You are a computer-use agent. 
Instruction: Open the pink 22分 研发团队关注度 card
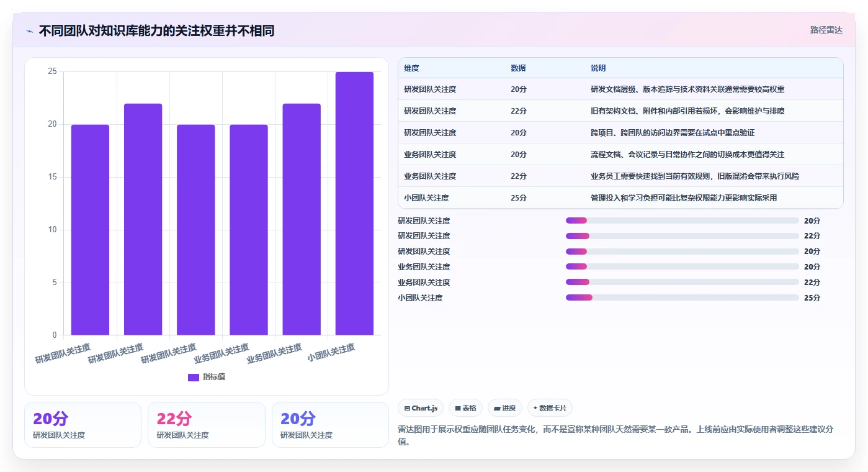pos(206,425)
